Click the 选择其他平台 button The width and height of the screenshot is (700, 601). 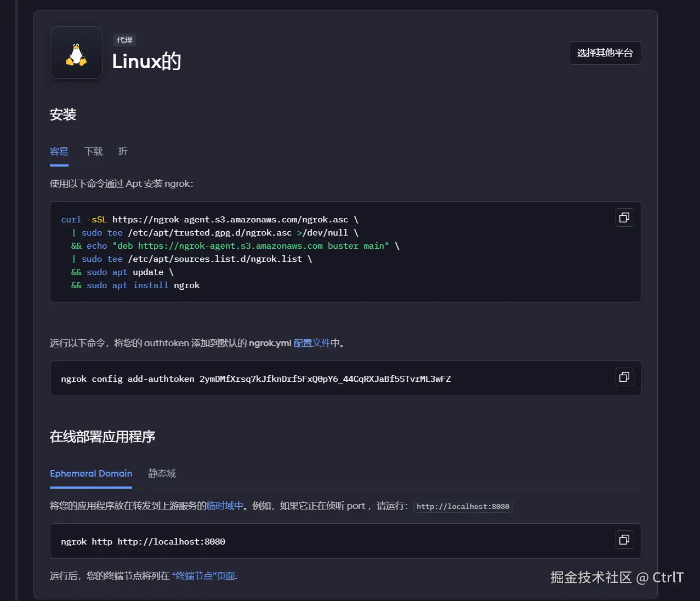(605, 53)
